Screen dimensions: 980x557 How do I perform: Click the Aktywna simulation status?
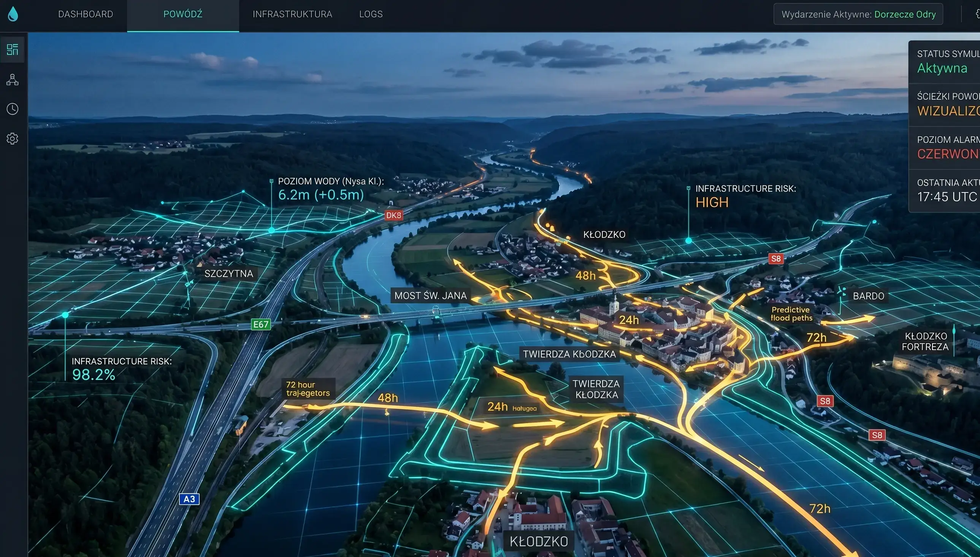click(x=942, y=68)
